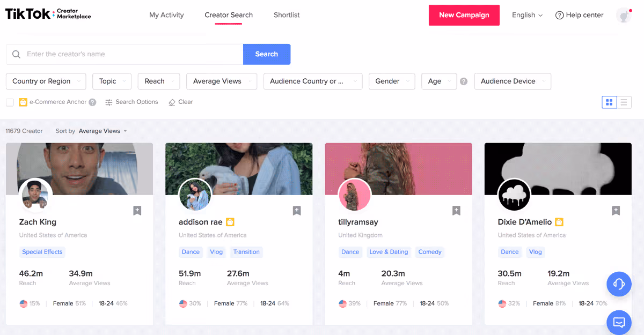644x335 pixels.
Task: Expand the Topic filter dropdown
Action: pyautogui.click(x=112, y=81)
